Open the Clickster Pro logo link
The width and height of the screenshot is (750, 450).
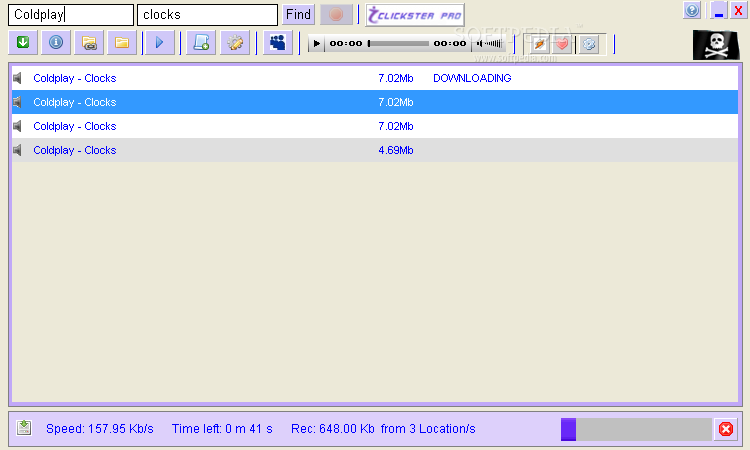[415, 15]
